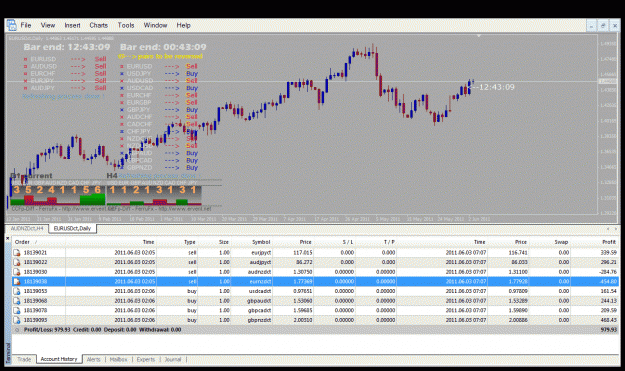Click the gbpaudct symbol cell
625x371 pixels.
click(x=259, y=301)
